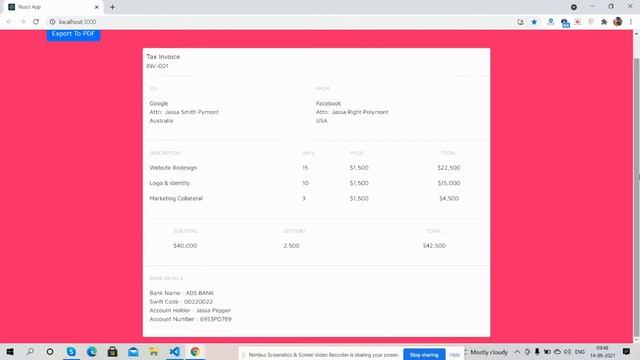Click the $22,500 total value
The height and width of the screenshot is (360, 640).
(x=449, y=168)
